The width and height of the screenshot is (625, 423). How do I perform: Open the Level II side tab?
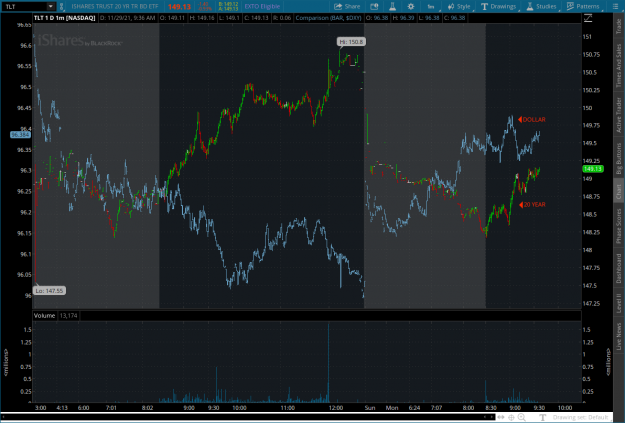619,303
